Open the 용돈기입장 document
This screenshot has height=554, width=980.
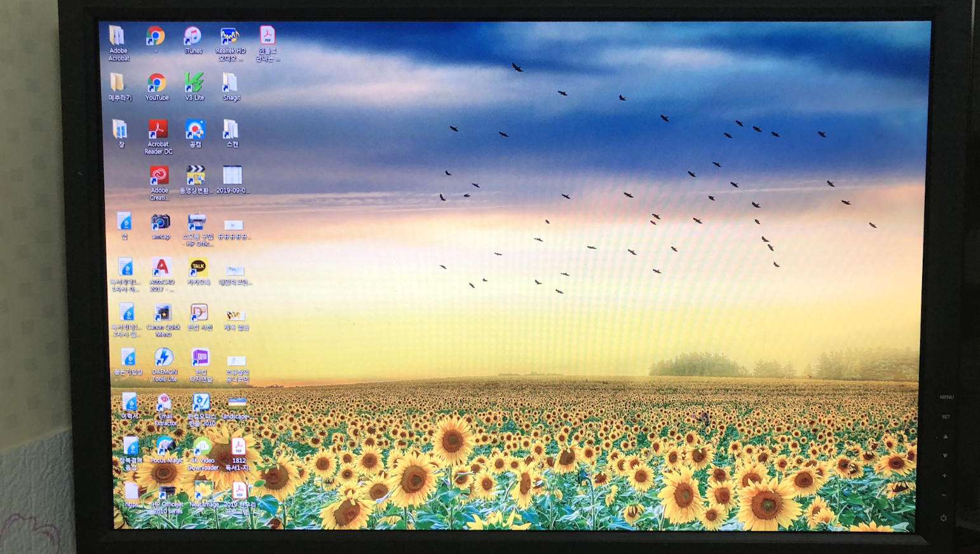click(128, 362)
